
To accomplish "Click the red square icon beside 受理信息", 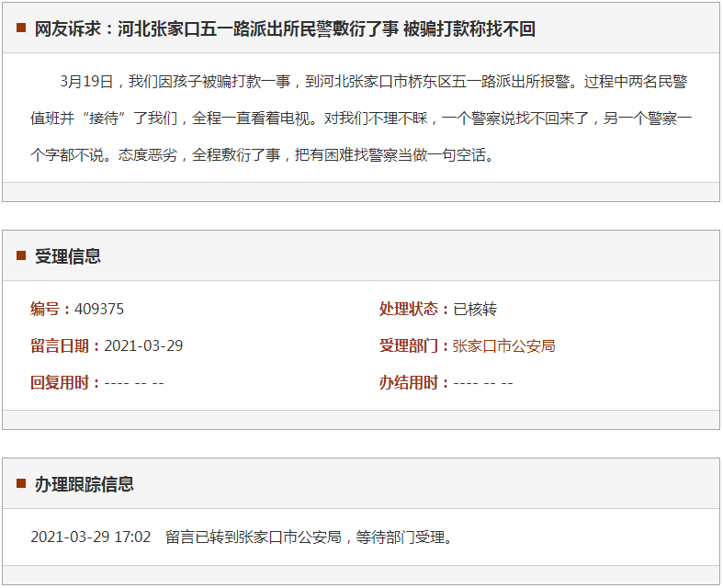I will point(21,256).
